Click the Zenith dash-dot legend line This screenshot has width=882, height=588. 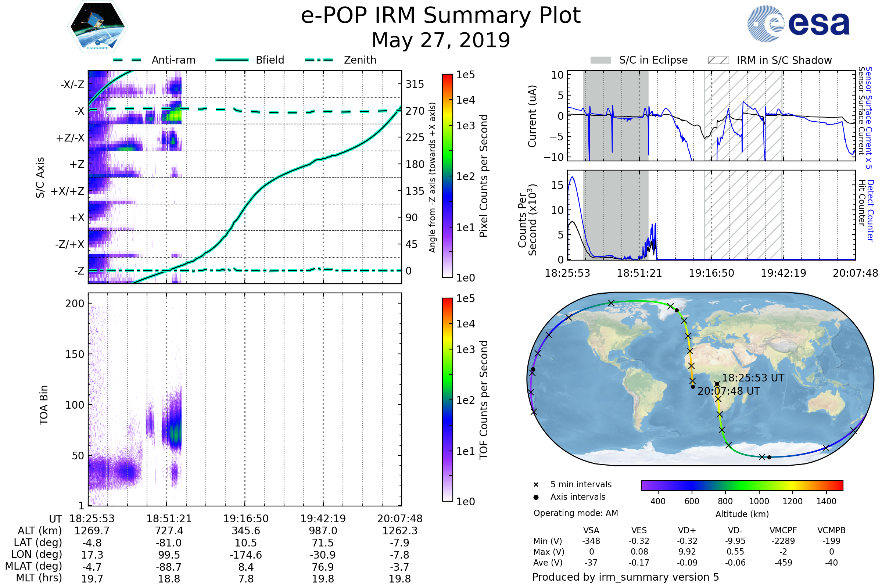click(x=319, y=60)
